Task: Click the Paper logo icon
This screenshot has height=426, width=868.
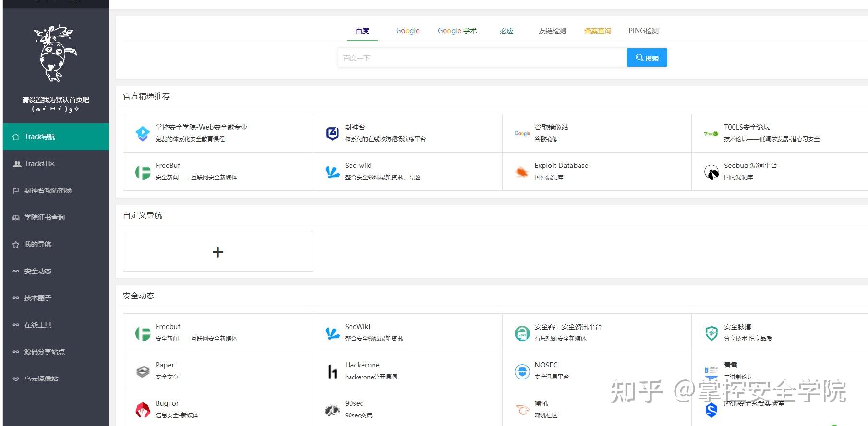Action: click(x=143, y=371)
